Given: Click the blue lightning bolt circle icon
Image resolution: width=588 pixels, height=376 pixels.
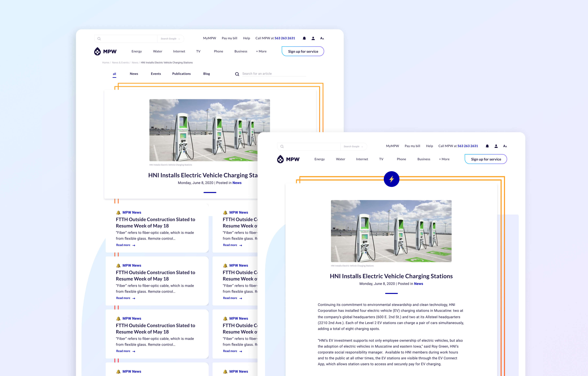Looking at the screenshot, I should [392, 179].
